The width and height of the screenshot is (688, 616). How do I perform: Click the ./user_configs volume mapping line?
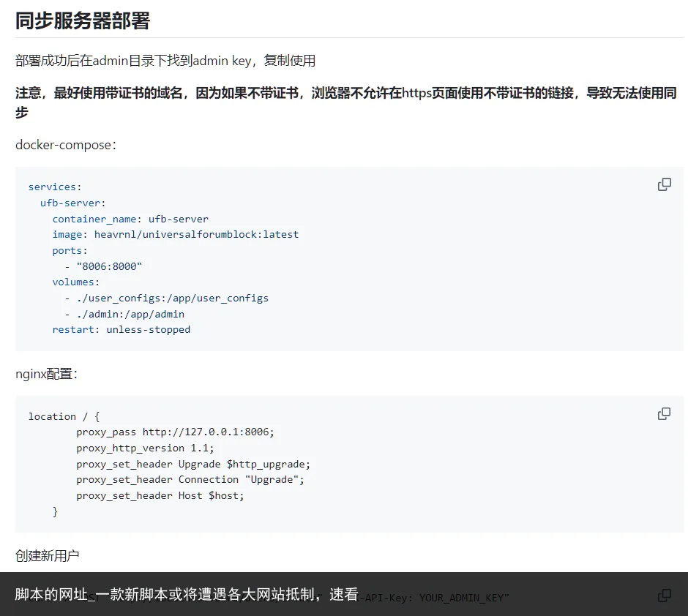pos(166,298)
